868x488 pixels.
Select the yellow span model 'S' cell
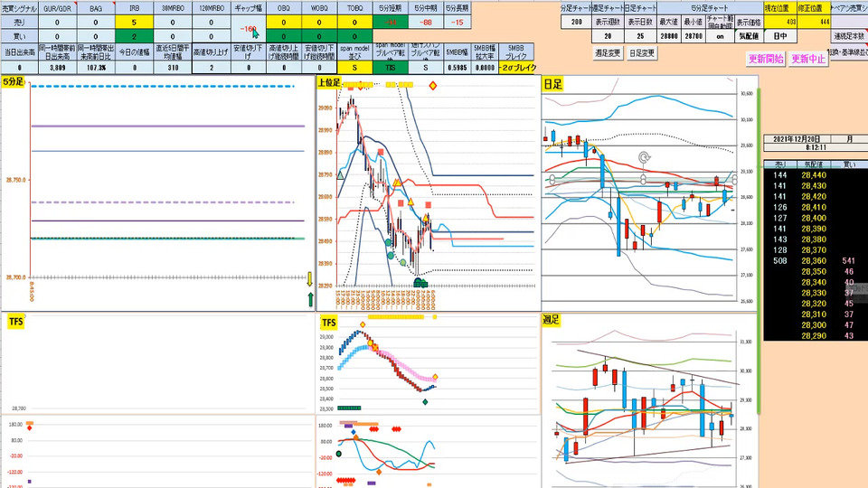(354, 68)
